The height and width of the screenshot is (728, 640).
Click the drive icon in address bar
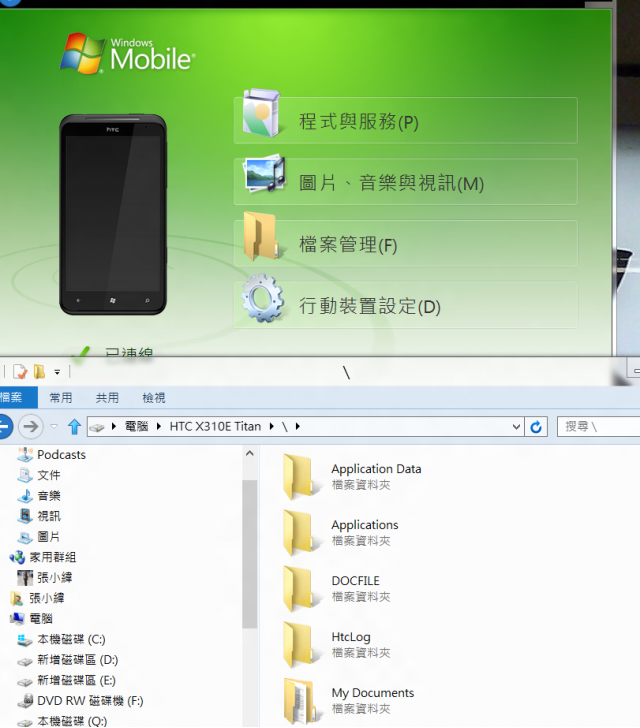(97, 427)
